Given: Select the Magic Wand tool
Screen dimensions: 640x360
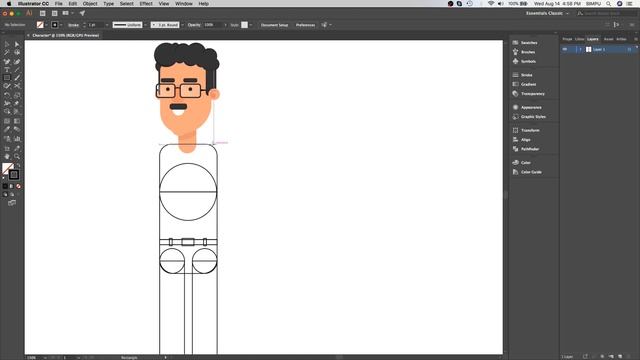Looking at the screenshot, I should click(x=7, y=52).
